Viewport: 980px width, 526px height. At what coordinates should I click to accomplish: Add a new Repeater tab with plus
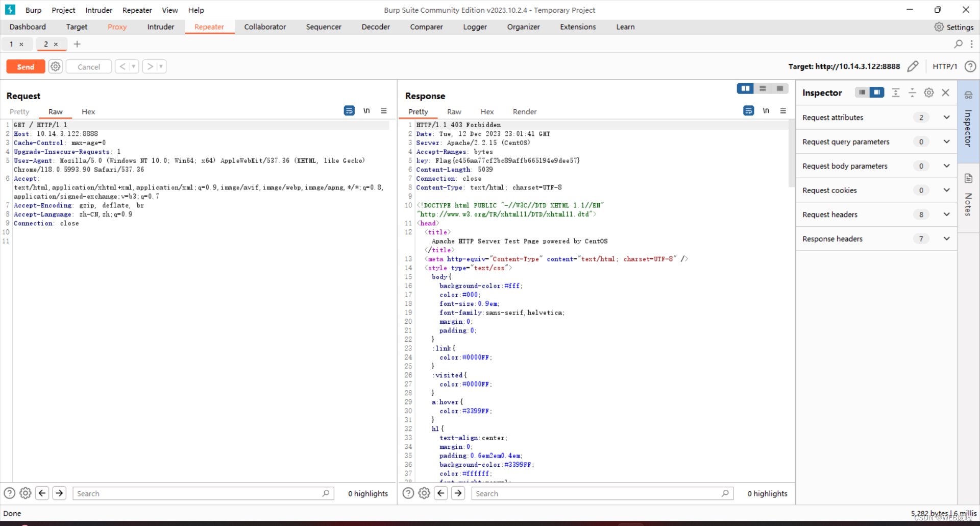77,44
